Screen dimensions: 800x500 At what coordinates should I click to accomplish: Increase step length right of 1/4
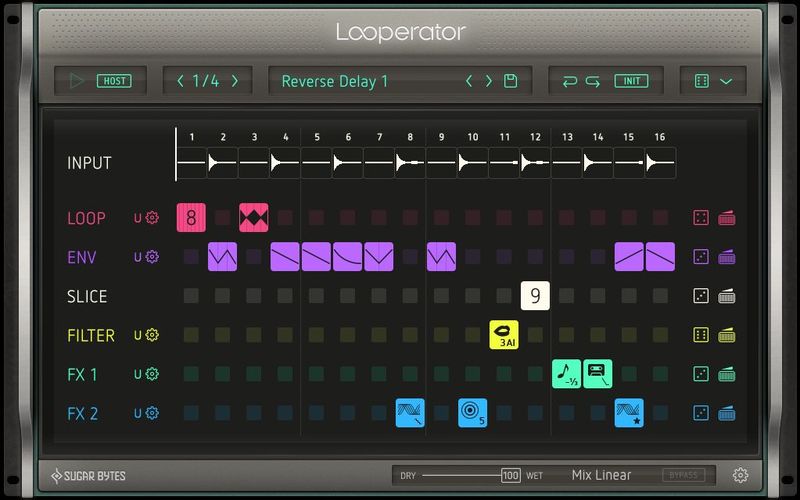(235, 81)
